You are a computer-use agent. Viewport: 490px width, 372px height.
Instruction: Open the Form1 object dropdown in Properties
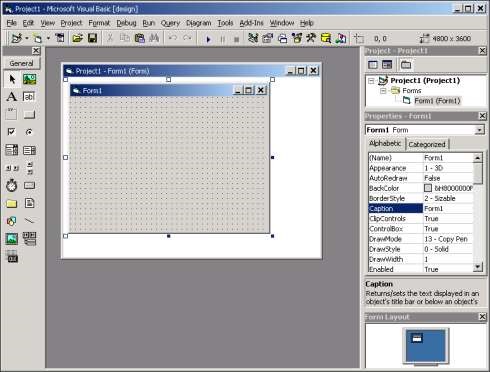coord(479,130)
